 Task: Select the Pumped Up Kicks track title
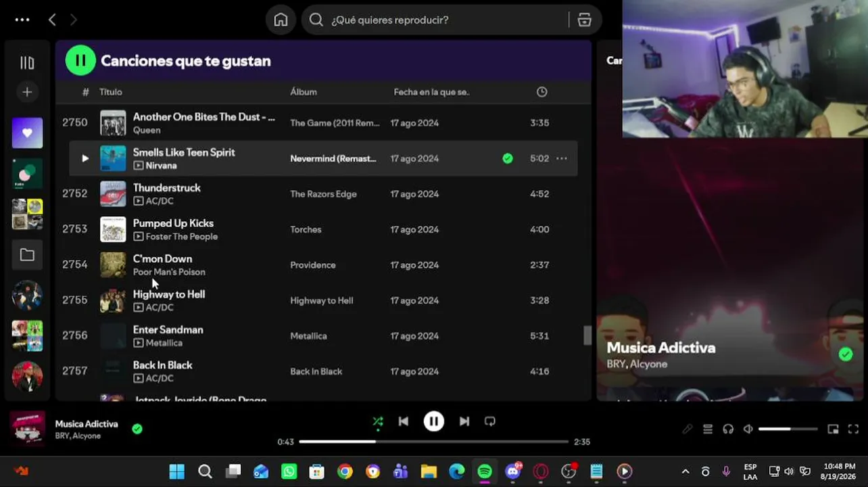173,223
